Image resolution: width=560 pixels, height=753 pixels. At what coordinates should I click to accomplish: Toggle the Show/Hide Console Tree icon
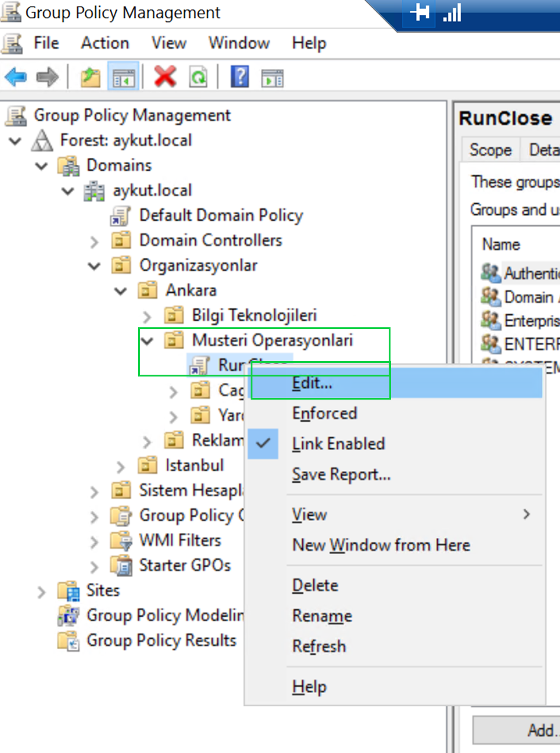tap(124, 77)
